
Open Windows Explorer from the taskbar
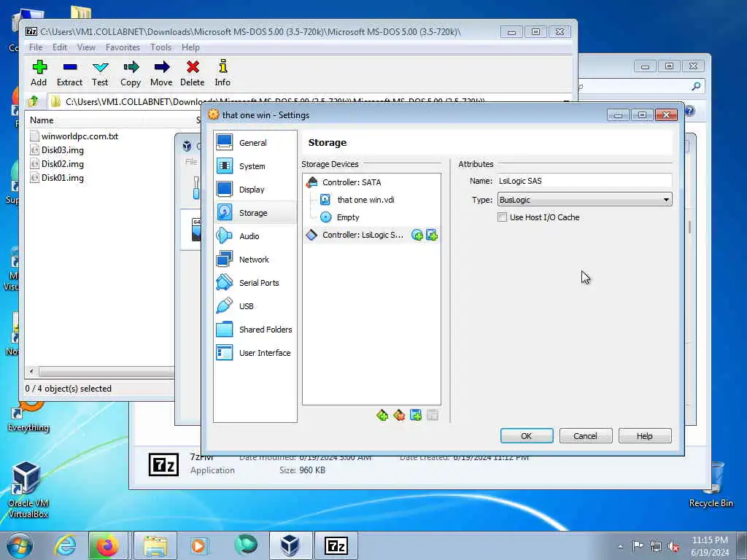click(x=155, y=545)
